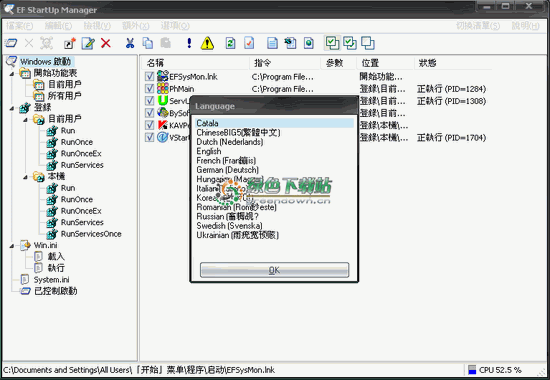Click the red checkmark document icon
Viewport: 550px width, 380px height.
click(x=249, y=43)
